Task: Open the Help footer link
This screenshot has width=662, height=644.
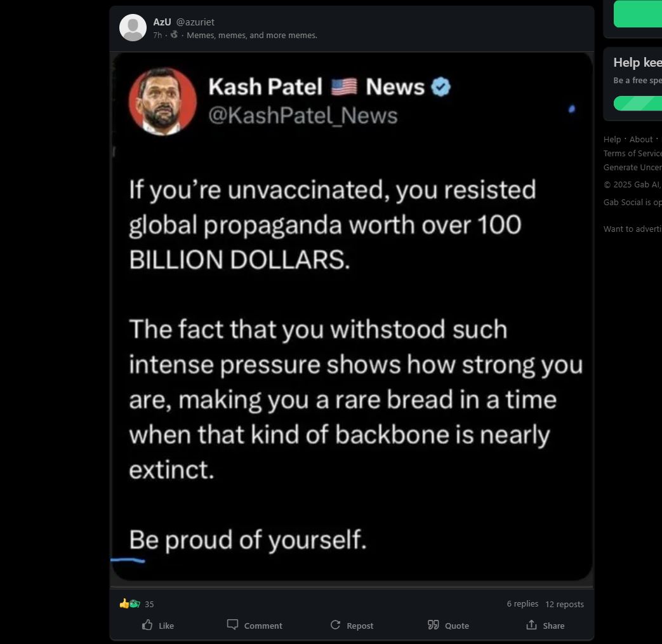Action: click(612, 139)
